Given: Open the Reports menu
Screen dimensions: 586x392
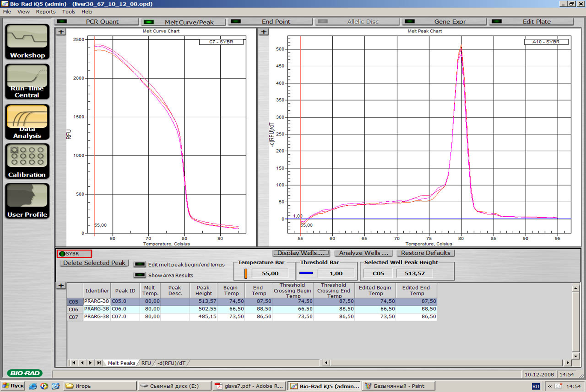Looking at the screenshot, I should pos(46,12).
